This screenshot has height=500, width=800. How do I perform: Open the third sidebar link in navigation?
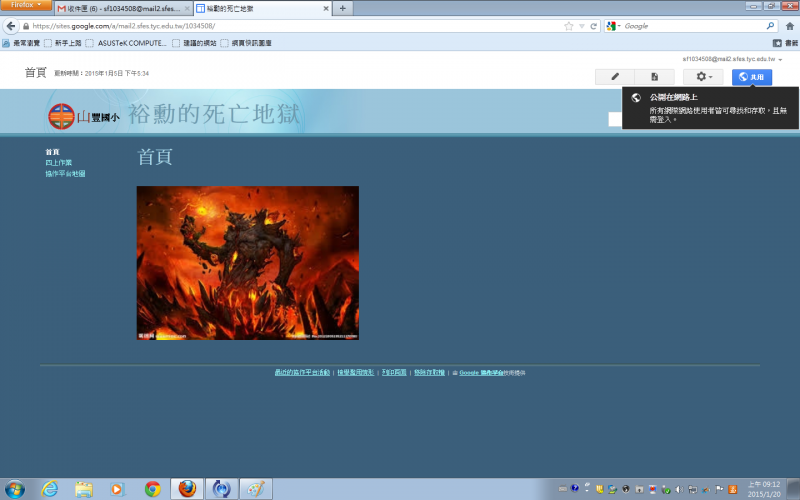click(65, 173)
